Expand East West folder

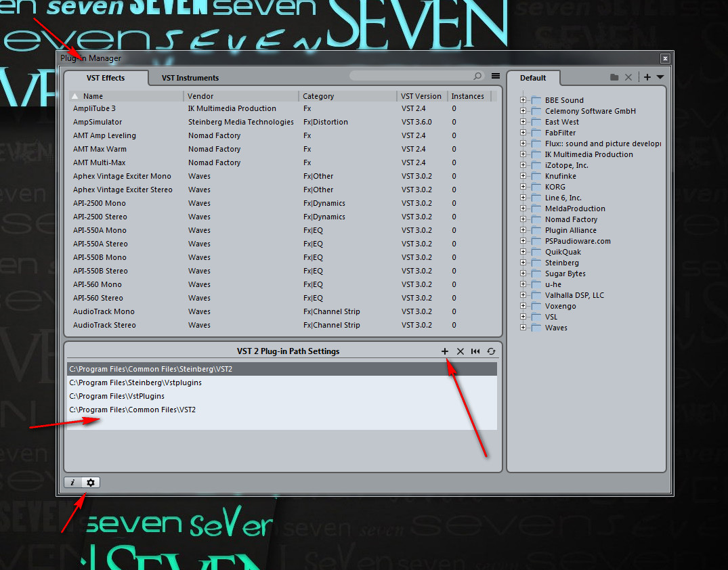pyautogui.click(x=523, y=122)
